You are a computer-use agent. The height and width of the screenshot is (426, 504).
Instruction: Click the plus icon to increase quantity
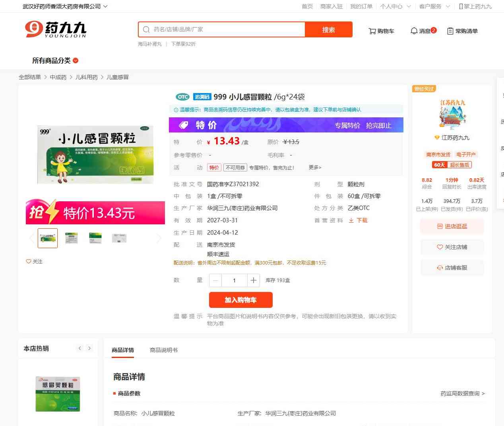click(x=253, y=280)
